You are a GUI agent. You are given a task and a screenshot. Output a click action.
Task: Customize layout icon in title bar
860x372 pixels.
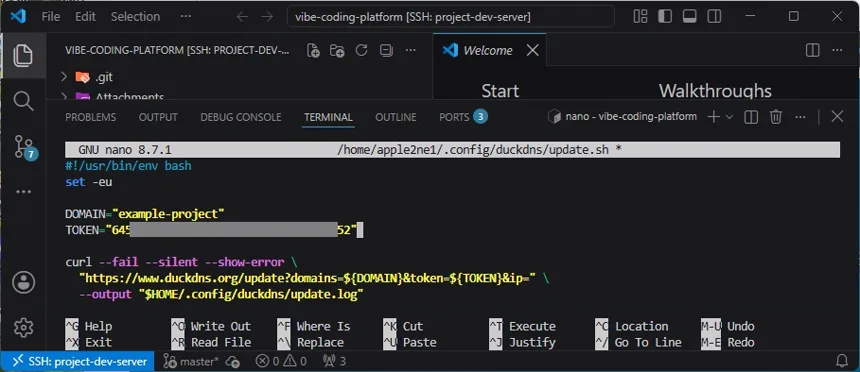click(640, 16)
